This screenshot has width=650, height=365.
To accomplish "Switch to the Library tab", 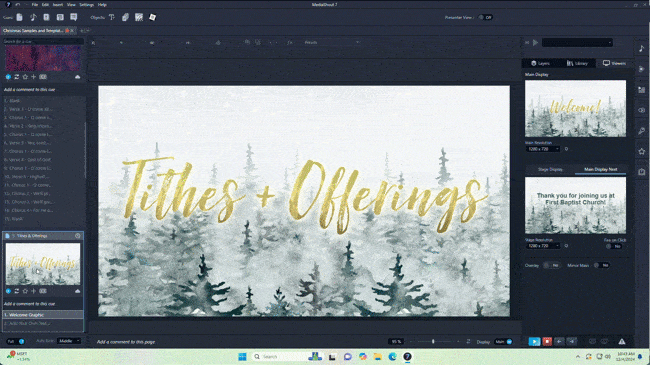I will [x=577, y=63].
